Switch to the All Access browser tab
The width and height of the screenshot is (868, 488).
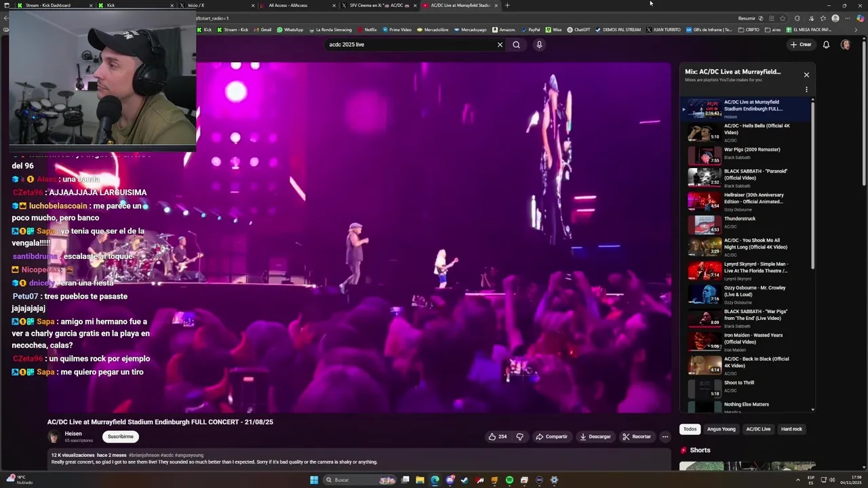296,5
